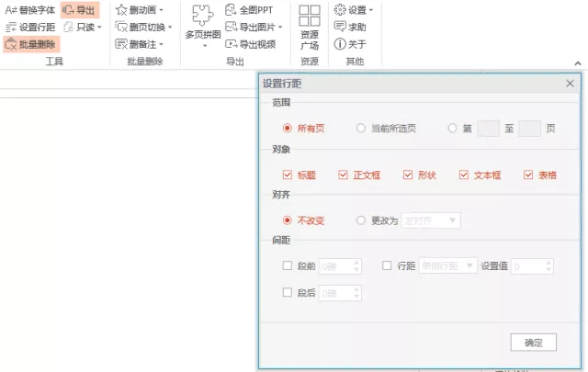Select the 更改为 alignment radio
The height and width of the screenshot is (372, 588).
click(361, 220)
